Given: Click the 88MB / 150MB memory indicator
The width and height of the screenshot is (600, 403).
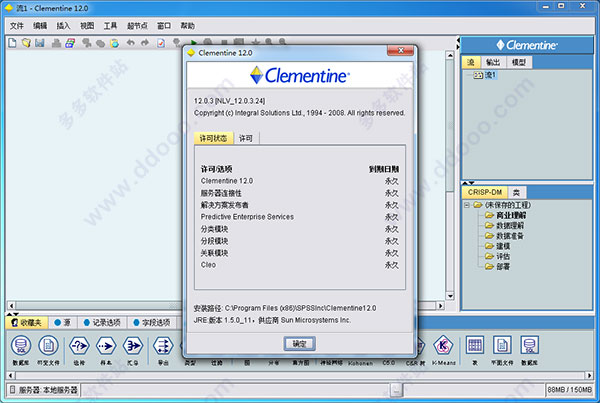Looking at the screenshot, I should click(x=569, y=390).
